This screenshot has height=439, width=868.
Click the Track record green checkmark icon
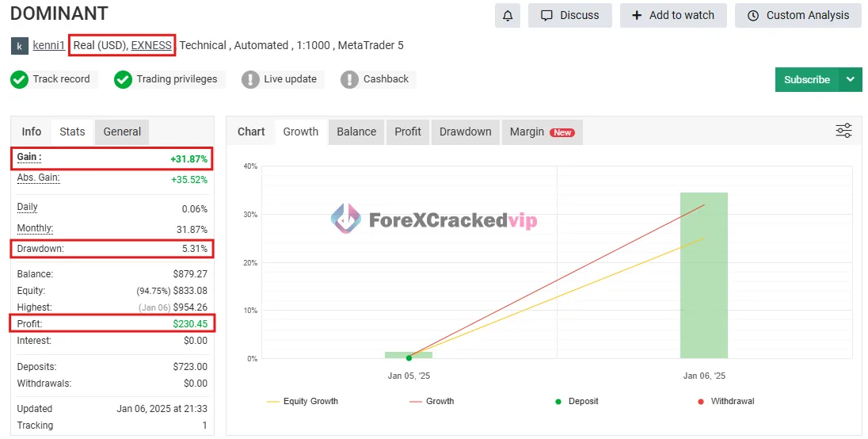[x=19, y=80]
